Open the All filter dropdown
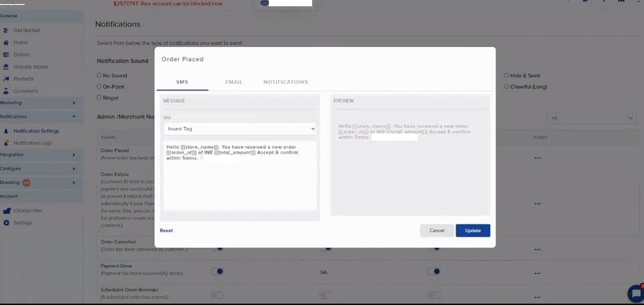Image resolution: width=644 pixels, height=305 pixels. click(591, 118)
